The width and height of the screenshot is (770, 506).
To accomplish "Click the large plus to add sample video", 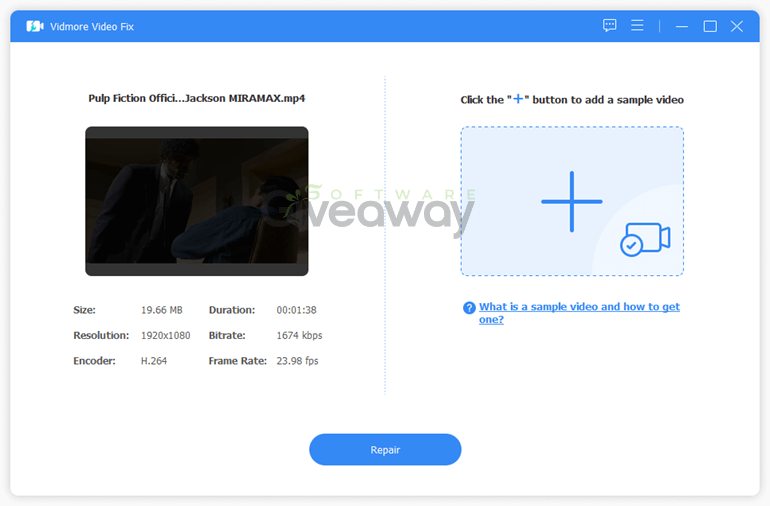I will pos(572,201).
